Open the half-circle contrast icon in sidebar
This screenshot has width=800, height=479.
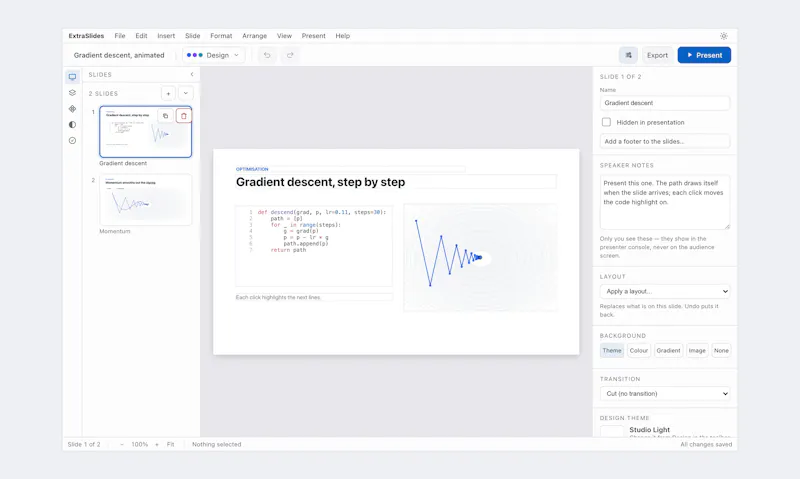click(x=72, y=124)
